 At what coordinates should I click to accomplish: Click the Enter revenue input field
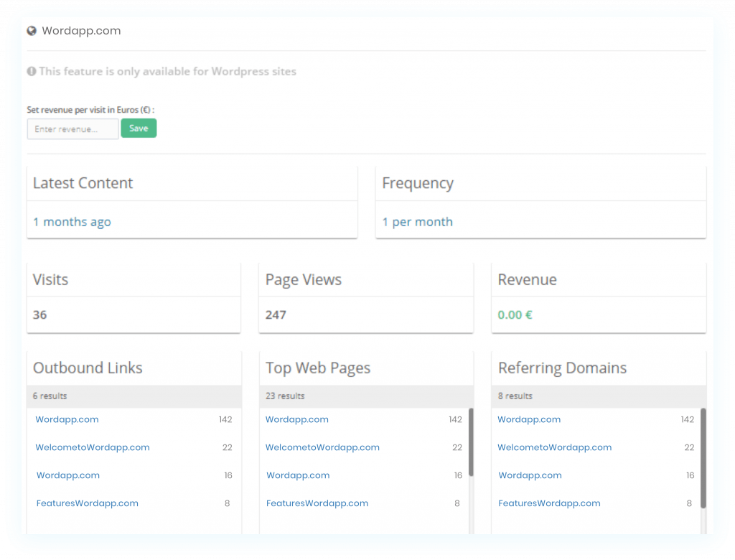pos(72,129)
